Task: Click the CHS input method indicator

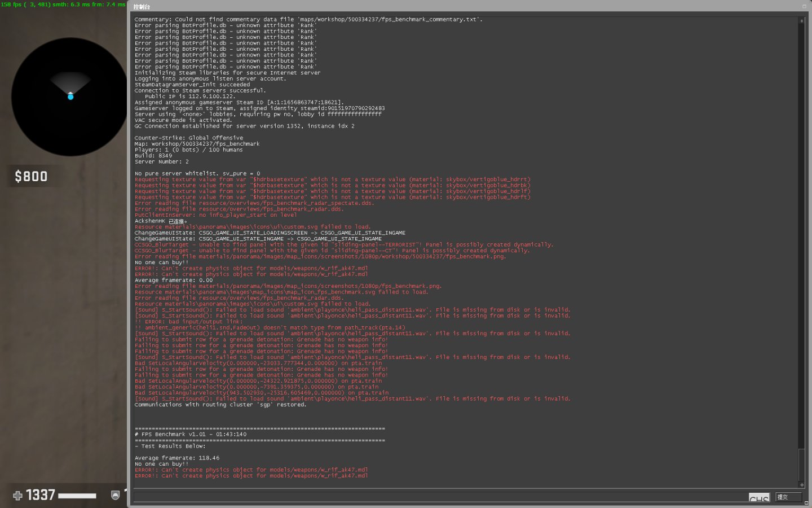Action: tap(759, 498)
